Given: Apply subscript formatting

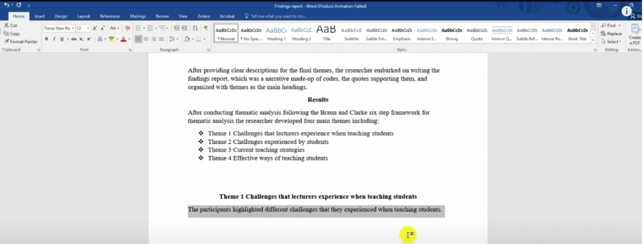Looking at the screenshot, I should 82,39.
